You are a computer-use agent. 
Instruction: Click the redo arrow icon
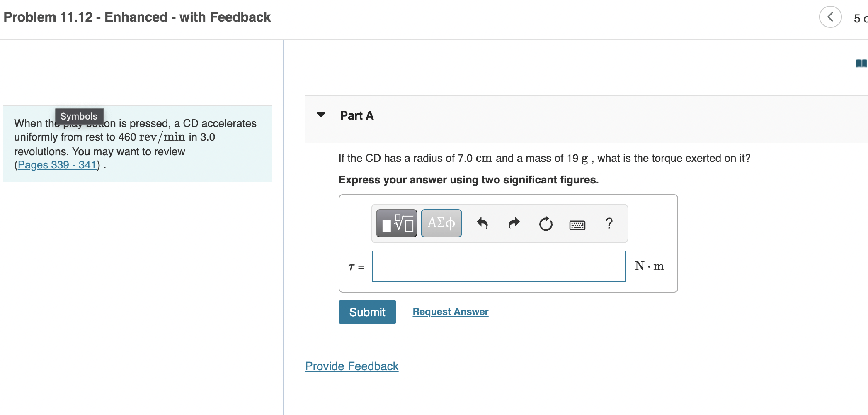click(514, 223)
